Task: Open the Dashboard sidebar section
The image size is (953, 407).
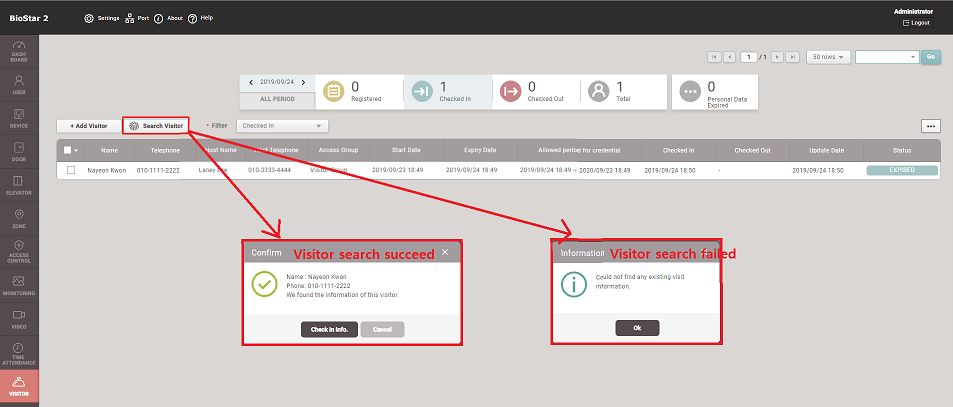Action: [19, 51]
